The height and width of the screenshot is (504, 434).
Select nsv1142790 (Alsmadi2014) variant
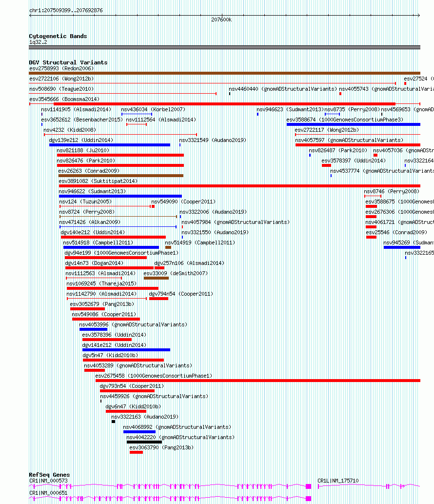[101, 295]
